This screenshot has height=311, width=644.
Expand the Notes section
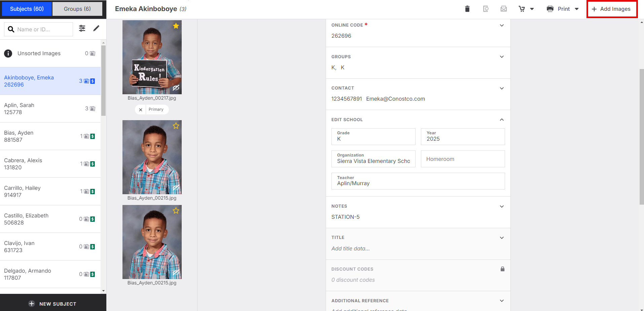(x=502, y=206)
